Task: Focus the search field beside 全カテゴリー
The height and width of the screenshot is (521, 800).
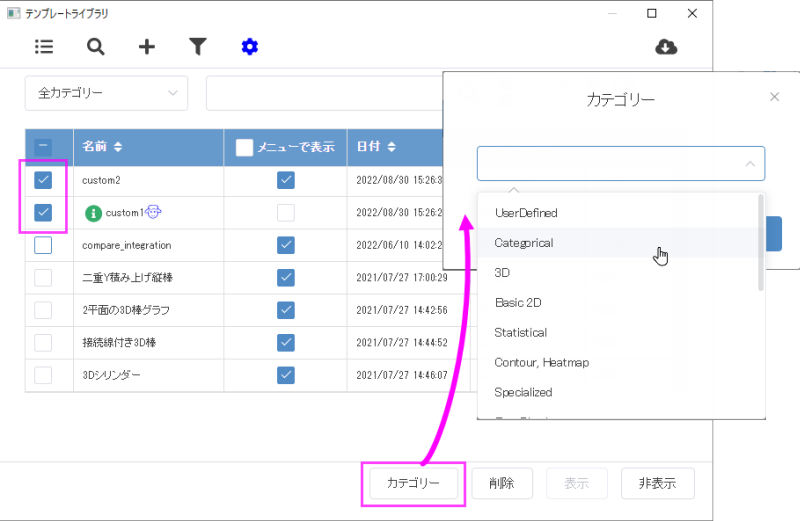Action: tap(324, 93)
